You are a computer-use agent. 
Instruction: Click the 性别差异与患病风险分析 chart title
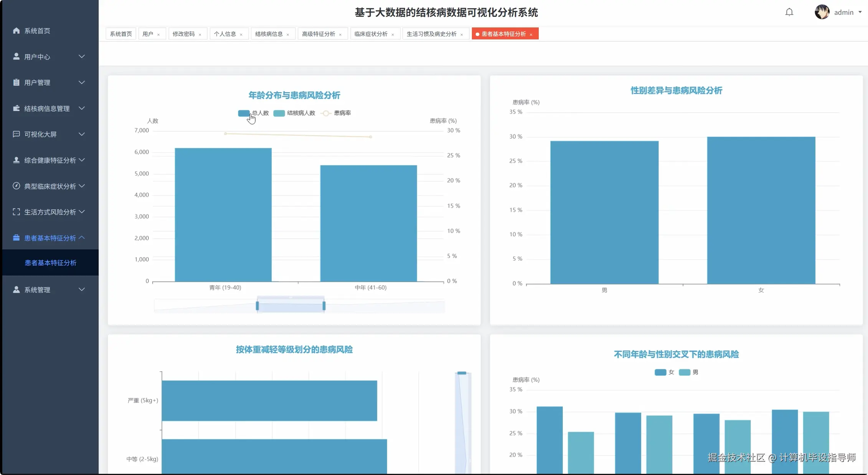[676, 90]
